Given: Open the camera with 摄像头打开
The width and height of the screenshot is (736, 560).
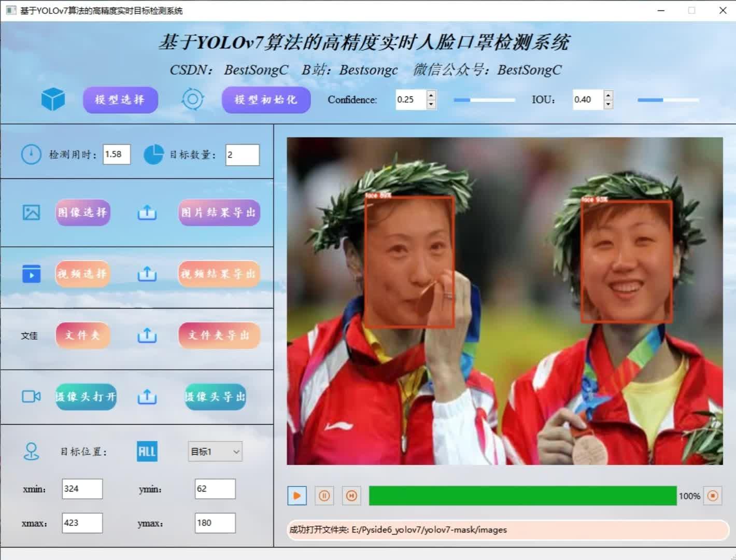Looking at the screenshot, I should tap(86, 397).
